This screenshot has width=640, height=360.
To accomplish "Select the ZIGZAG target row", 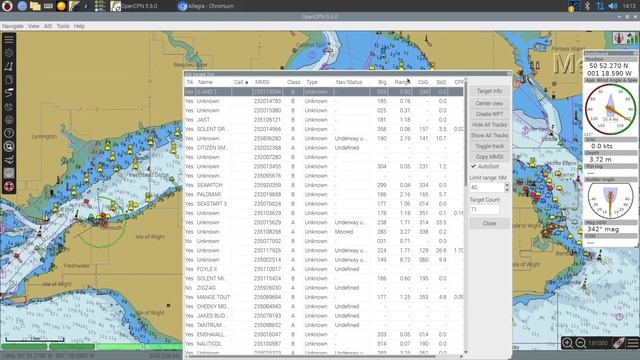I will (x=324, y=287).
